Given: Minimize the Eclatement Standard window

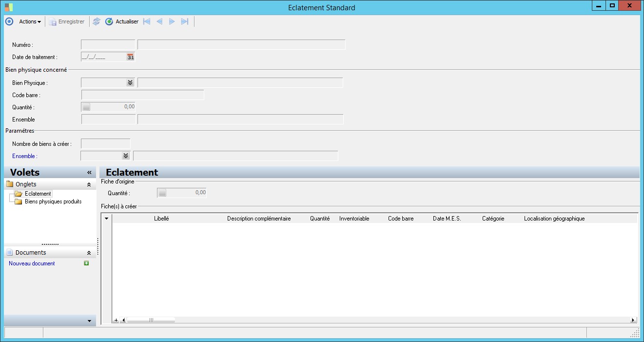Looking at the screenshot, I should [599, 5].
